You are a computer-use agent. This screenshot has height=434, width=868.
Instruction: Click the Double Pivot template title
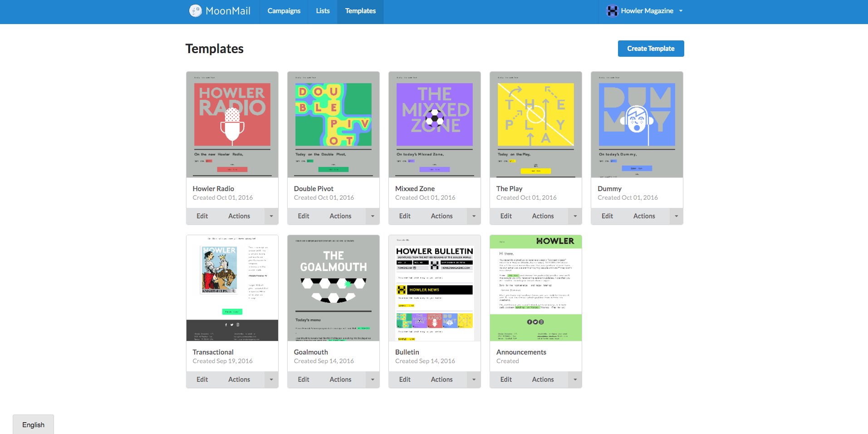[314, 188]
